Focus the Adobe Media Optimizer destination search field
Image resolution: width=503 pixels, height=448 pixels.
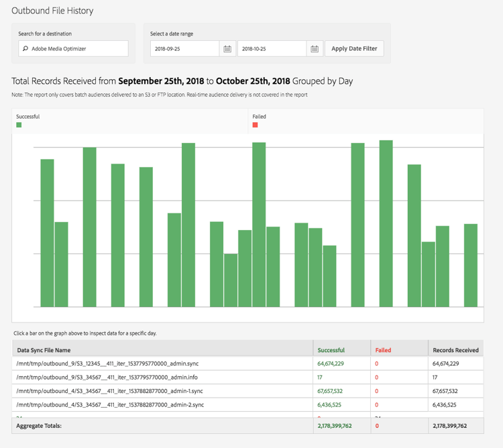click(x=74, y=49)
